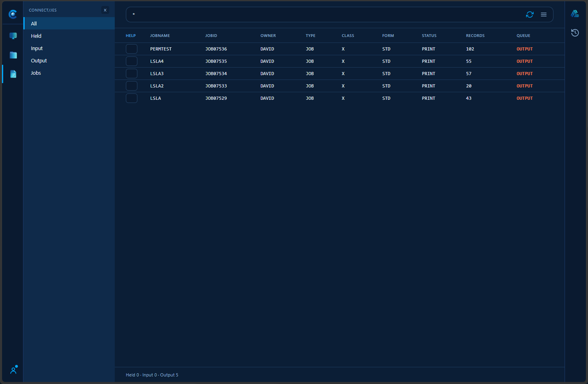The height and width of the screenshot is (384, 588).
Task: Open the user account icon
Action: [13, 370]
